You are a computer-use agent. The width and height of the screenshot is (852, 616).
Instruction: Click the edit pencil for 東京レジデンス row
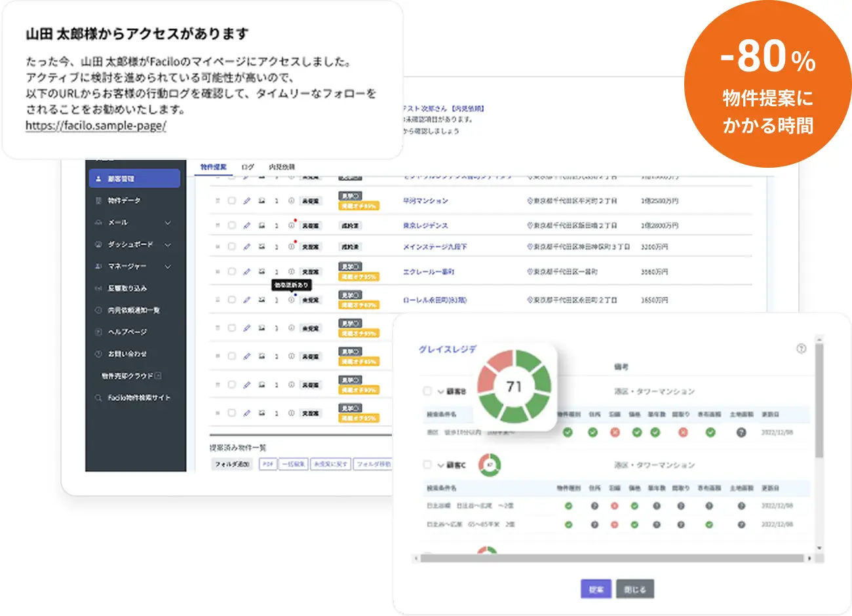tap(247, 225)
